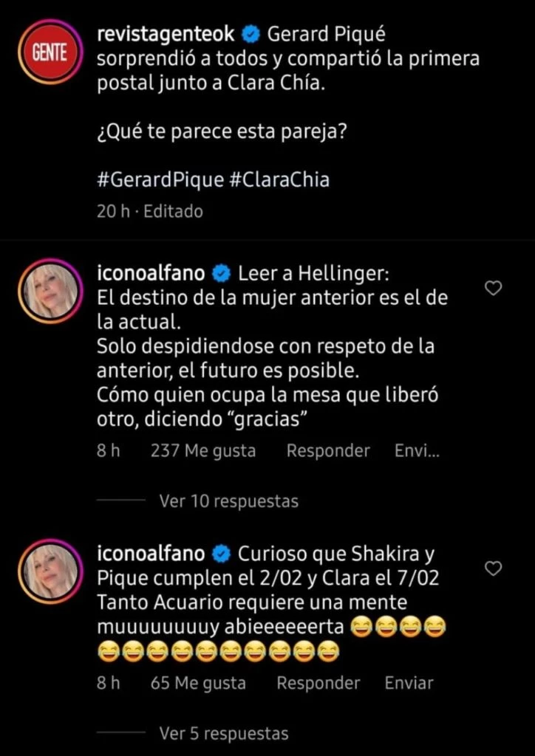Open the #GerardPique hashtag
Viewport: 535px width, 756px height.
coord(157,182)
